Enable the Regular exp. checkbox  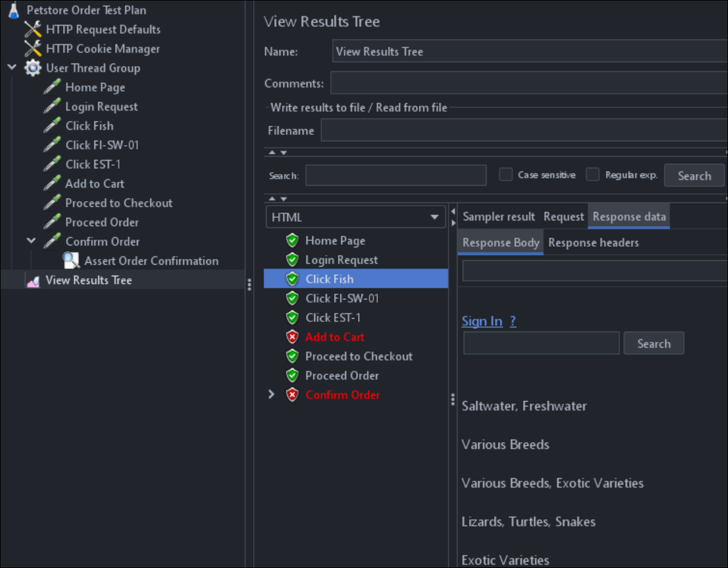(592, 174)
